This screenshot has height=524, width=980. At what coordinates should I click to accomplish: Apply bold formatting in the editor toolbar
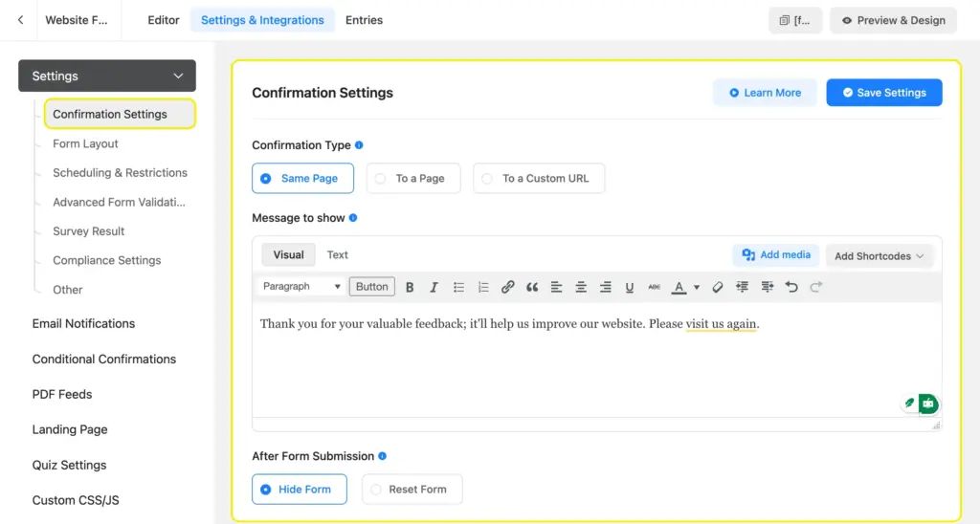point(410,287)
